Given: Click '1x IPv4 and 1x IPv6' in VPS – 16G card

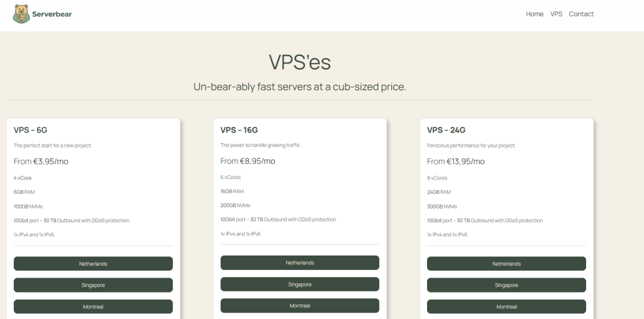Looking at the screenshot, I should point(240,234).
